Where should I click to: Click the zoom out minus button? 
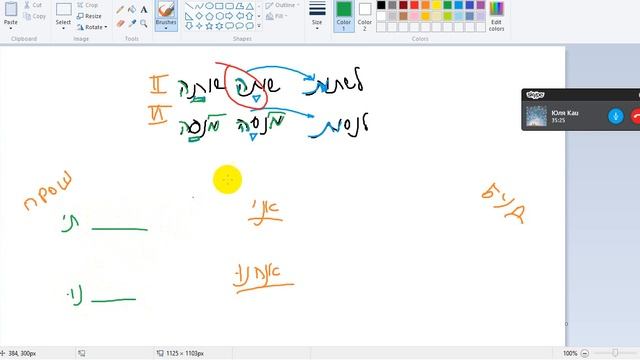(584, 353)
